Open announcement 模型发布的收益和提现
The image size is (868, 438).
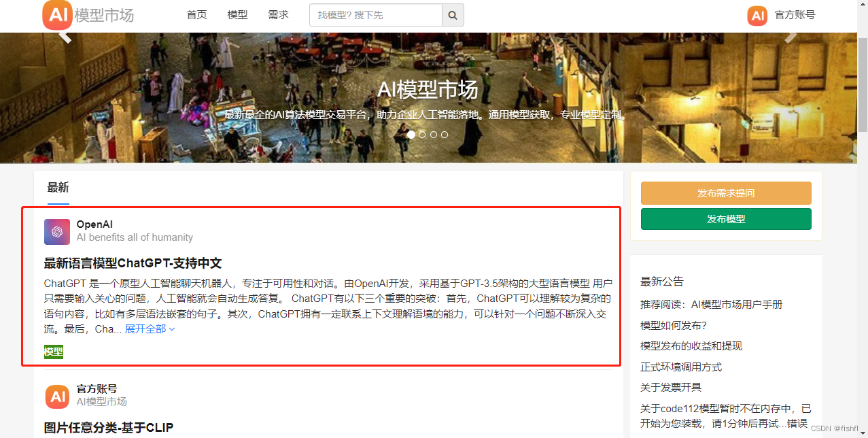(691, 346)
